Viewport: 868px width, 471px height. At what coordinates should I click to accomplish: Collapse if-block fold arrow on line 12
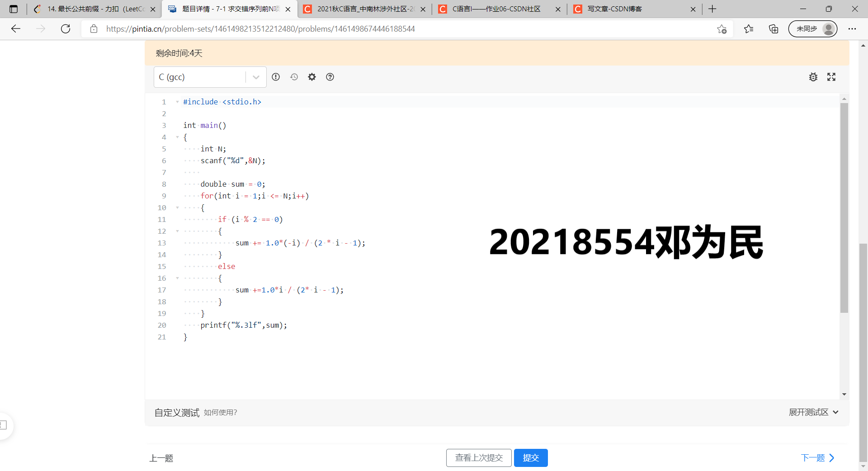pos(177,231)
